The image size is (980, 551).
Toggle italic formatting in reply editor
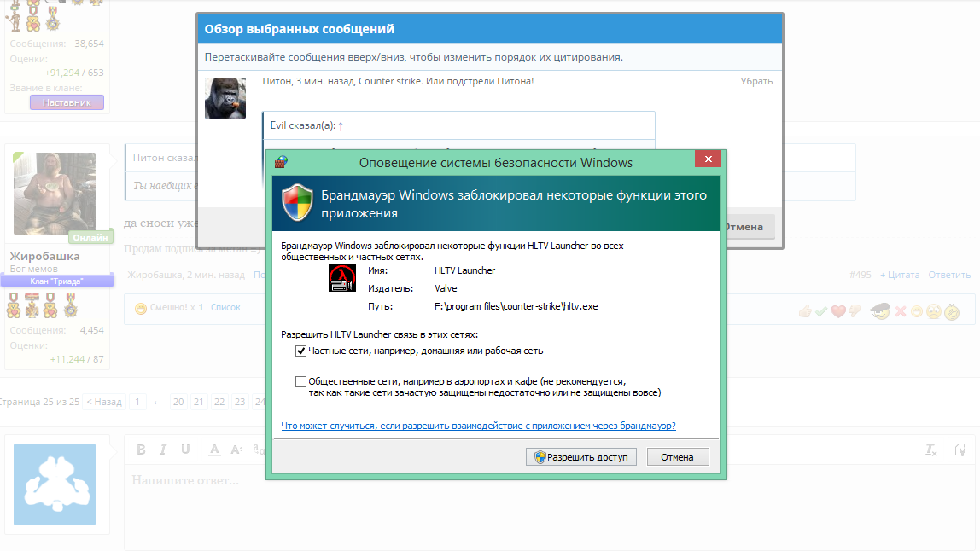click(163, 449)
